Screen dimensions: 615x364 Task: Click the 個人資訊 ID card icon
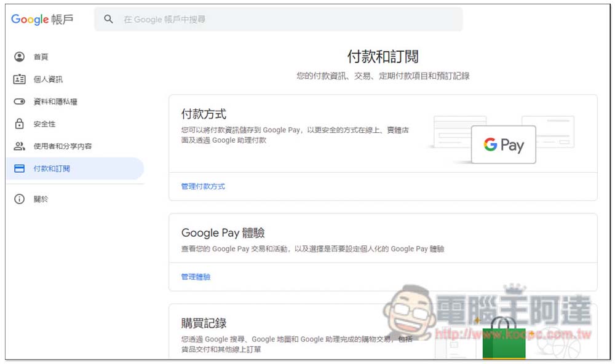click(20, 79)
